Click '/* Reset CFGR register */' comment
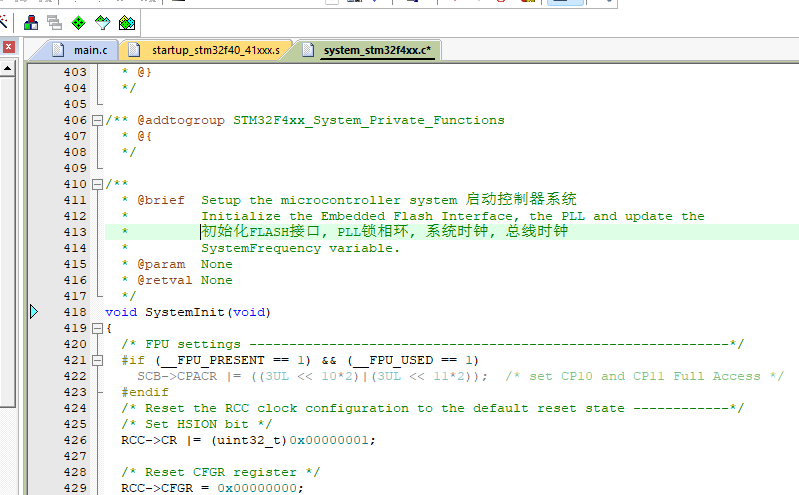Screen dimensions: 799x495 point(221,472)
